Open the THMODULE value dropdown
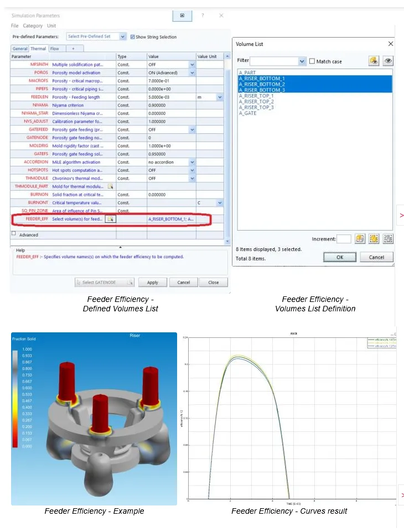 pyautogui.click(x=192, y=179)
